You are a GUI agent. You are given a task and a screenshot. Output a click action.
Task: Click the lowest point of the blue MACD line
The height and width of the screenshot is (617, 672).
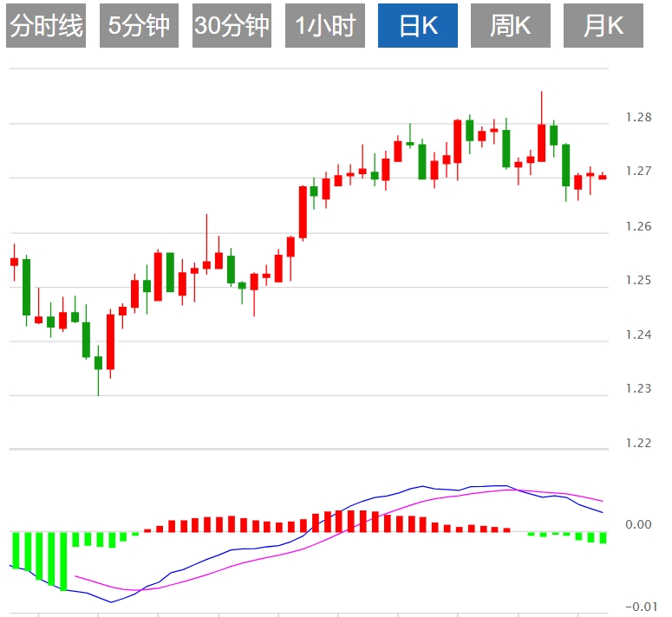pyautogui.click(x=110, y=601)
